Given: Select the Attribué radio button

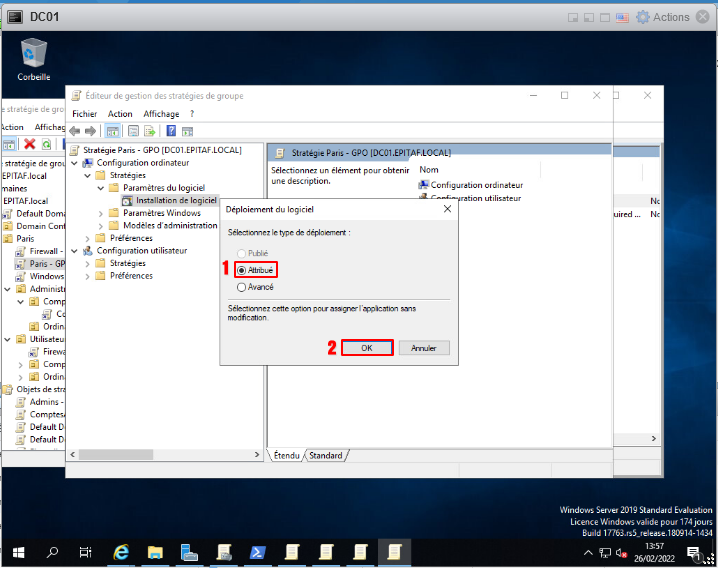Looking at the screenshot, I should click(241, 270).
